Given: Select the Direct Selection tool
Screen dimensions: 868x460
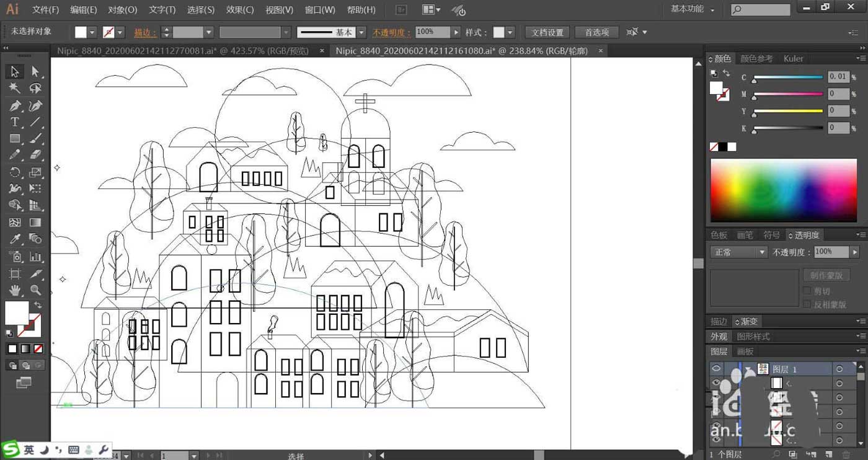Looking at the screenshot, I should click(x=35, y=72).
